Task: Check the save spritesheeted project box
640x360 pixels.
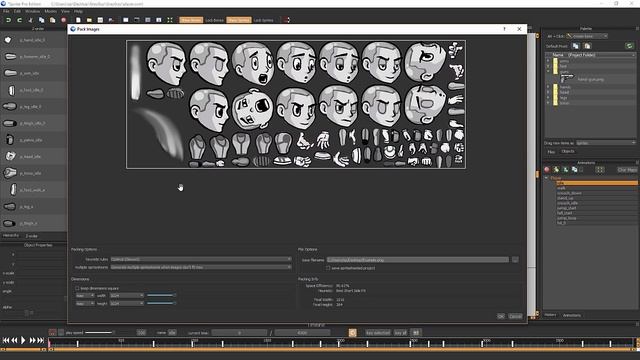Action: (x=328, y=268)
